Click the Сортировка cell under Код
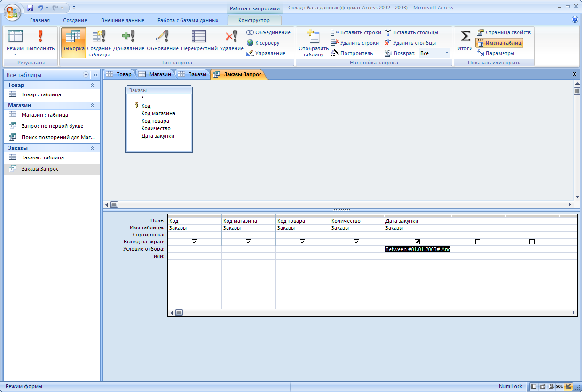 pyautogui.click(x=195, y=235)
